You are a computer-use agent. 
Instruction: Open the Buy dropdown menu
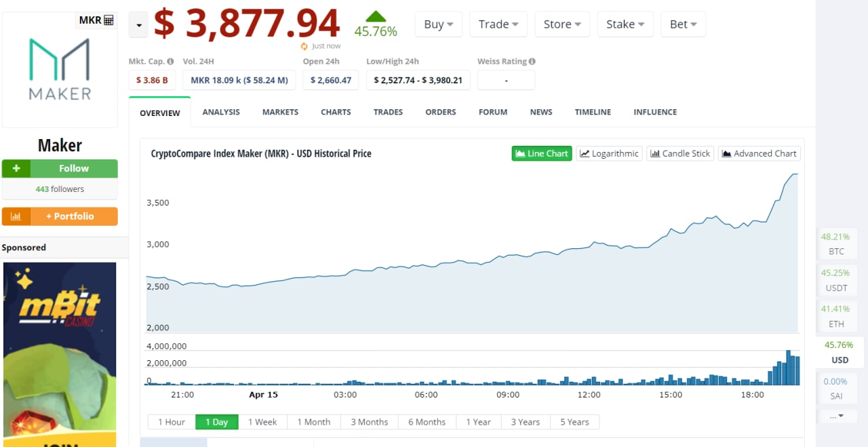439,24
